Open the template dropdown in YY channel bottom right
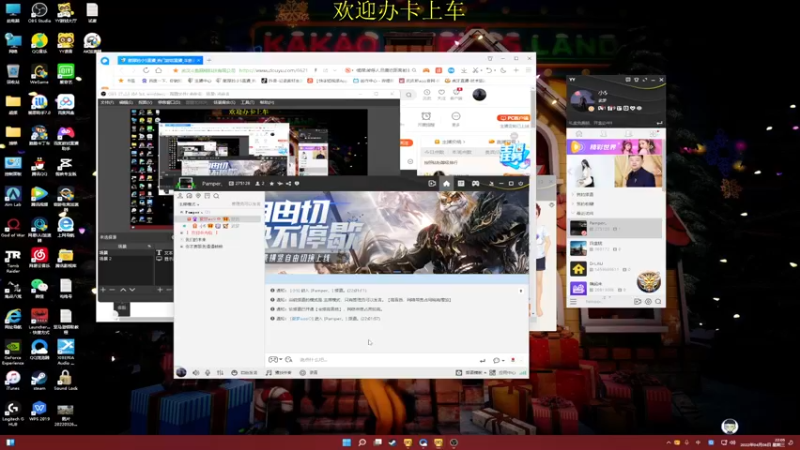 471,373
